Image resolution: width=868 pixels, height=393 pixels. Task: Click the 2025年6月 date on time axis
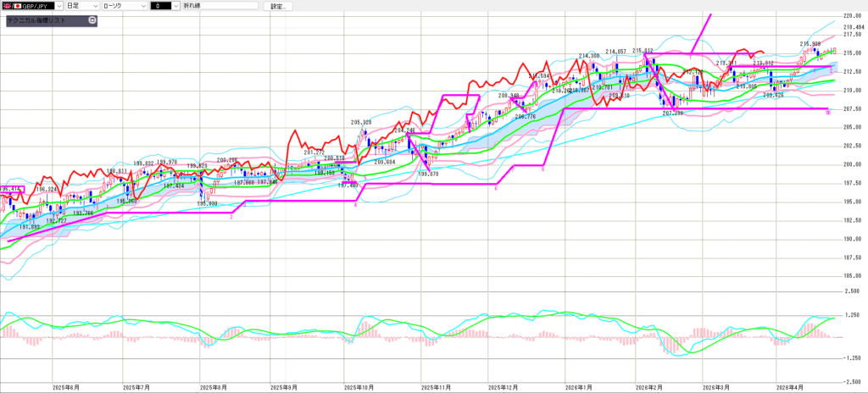[65, 385]
